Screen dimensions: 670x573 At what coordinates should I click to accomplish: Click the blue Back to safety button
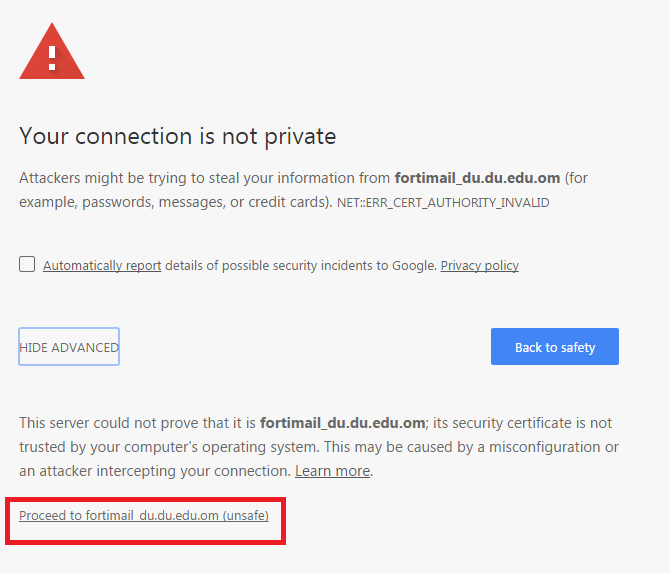[x=555, y=347]
